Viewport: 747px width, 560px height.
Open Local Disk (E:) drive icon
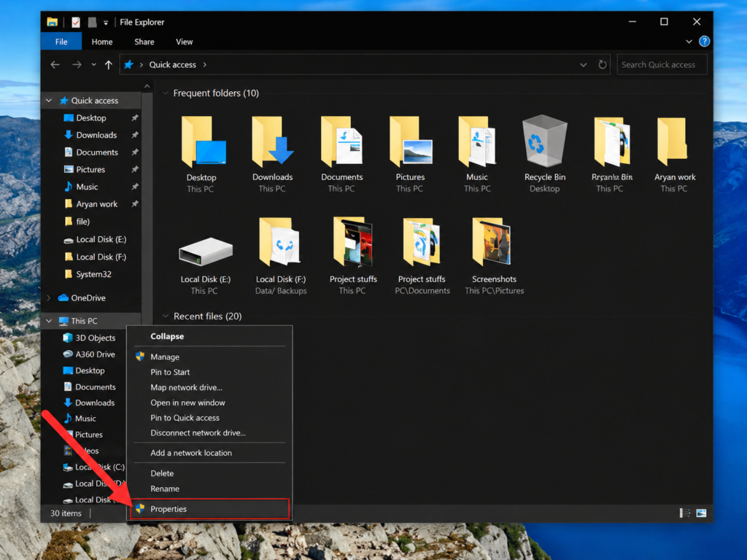(x=205, y=251)
